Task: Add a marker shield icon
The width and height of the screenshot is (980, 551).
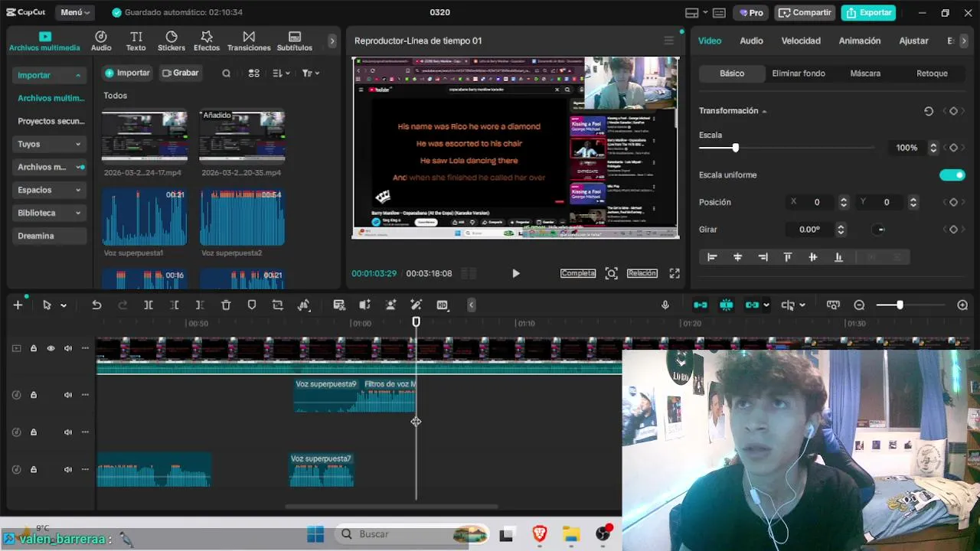Action: [252, 305]
